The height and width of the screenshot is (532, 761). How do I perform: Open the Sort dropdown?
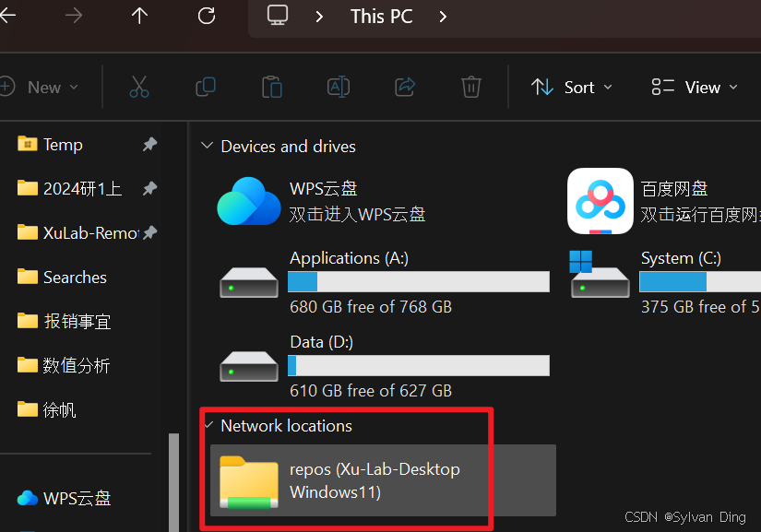coord(572,88)
